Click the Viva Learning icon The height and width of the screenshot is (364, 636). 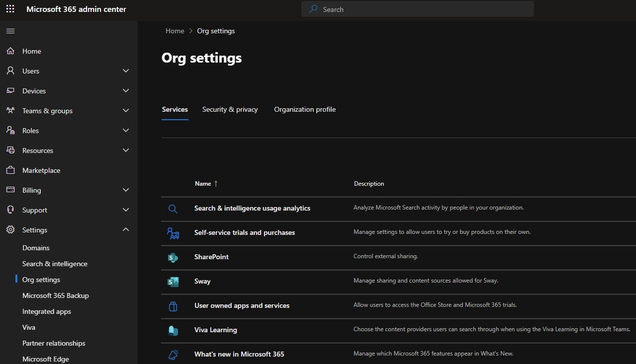(x=173, y=330)
